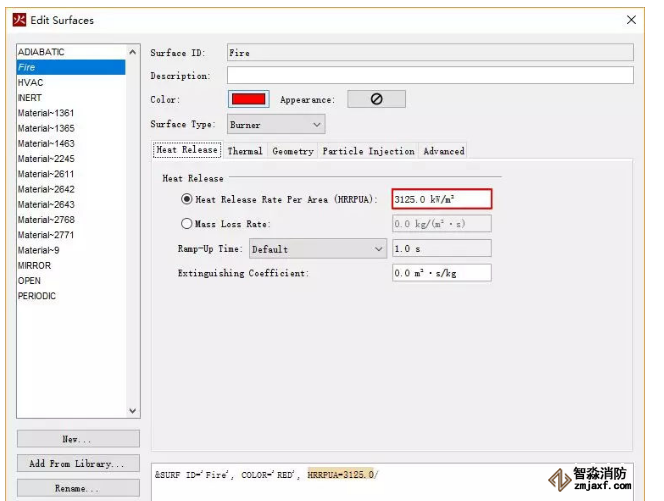The height and width of the screenshot is (501, 664).
Task: Click the PyroSim flame icon in title bar
Action: (18, 20)
